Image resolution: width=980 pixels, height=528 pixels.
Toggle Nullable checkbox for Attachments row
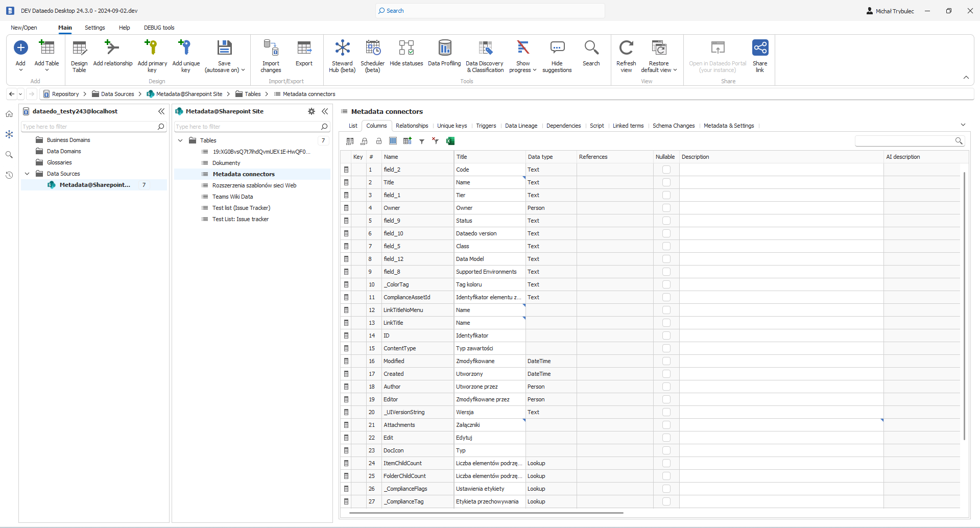[x=666, y=425]
